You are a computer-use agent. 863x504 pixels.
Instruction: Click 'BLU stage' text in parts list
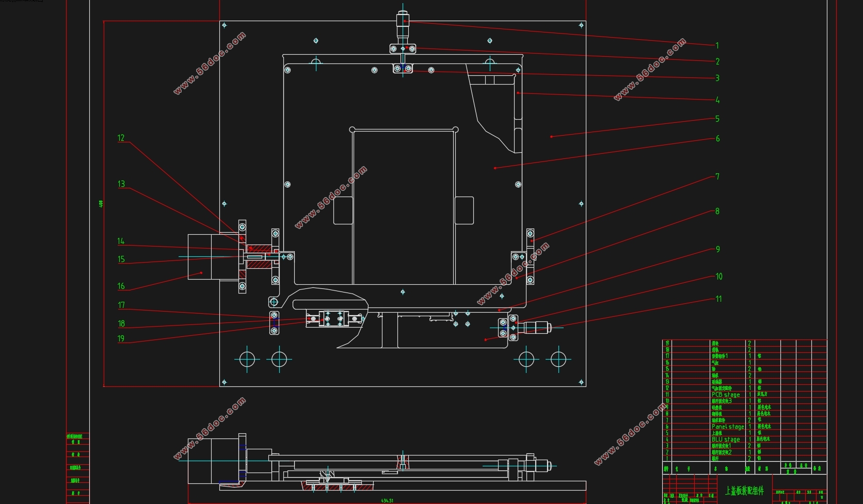725,440
